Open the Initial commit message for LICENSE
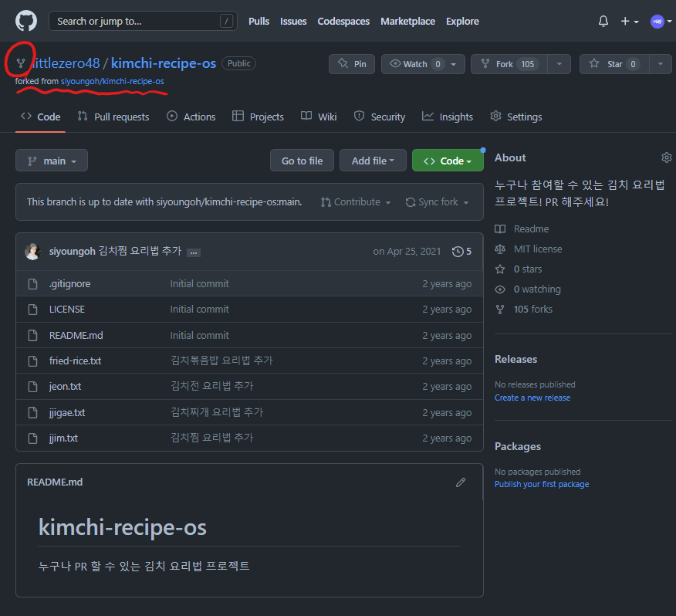The height and width of the screenshot is (616, 676). point(199,310)
